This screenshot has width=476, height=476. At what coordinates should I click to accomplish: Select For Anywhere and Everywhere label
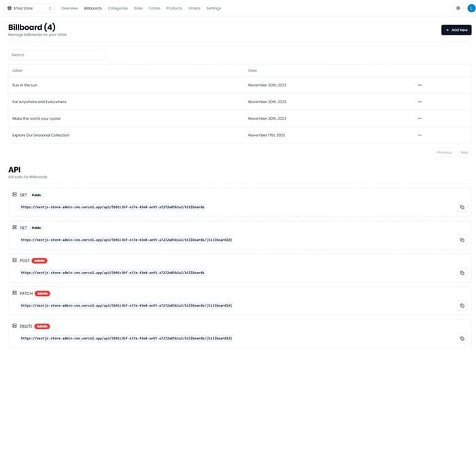click(x=39, y=102)
